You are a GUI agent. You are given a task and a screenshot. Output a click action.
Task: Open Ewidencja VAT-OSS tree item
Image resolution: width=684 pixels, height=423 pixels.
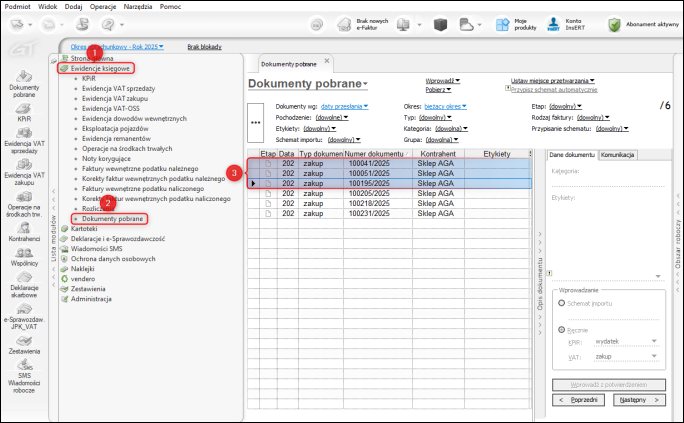[x=111, y=108]
